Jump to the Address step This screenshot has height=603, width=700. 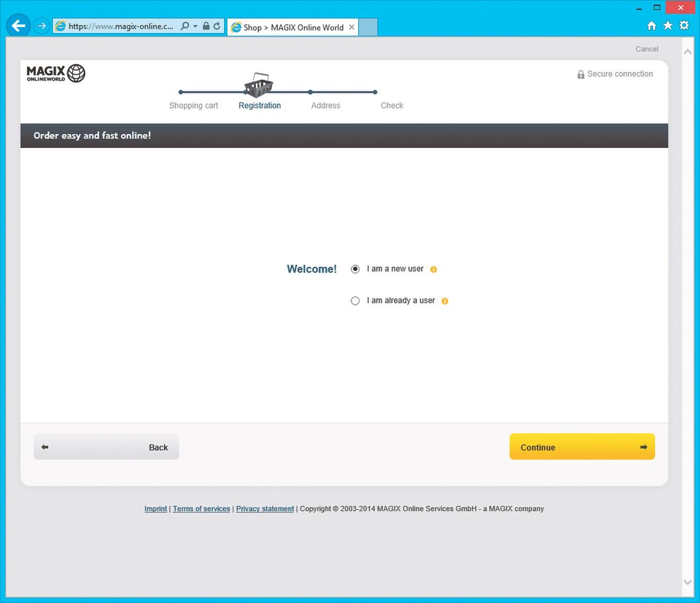point(325,106)
